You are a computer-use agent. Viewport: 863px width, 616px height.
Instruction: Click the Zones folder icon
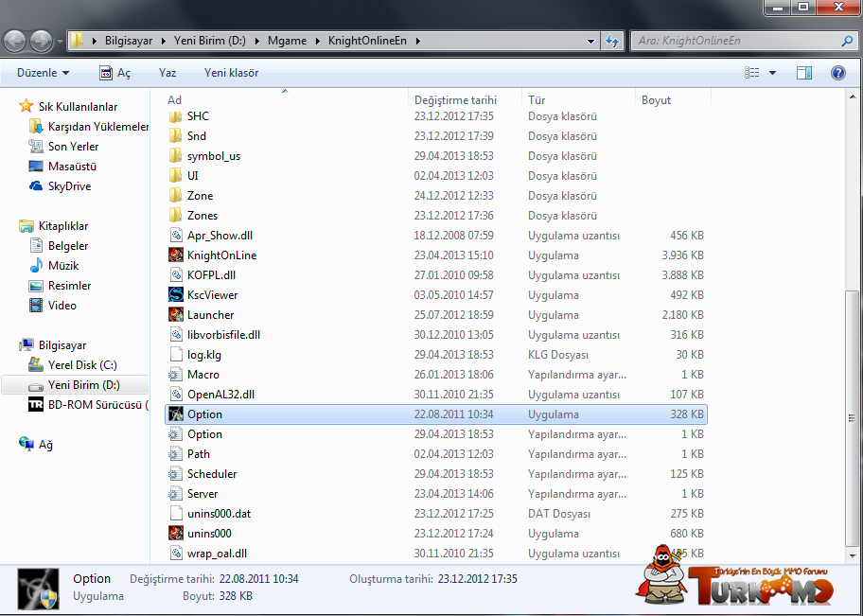pyautogui.click(x=176, y=215)
